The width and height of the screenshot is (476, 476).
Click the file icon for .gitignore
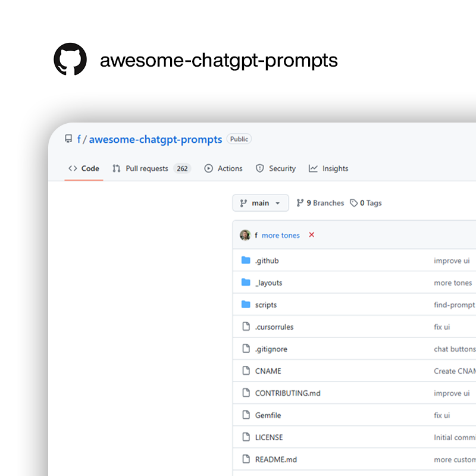246,349
